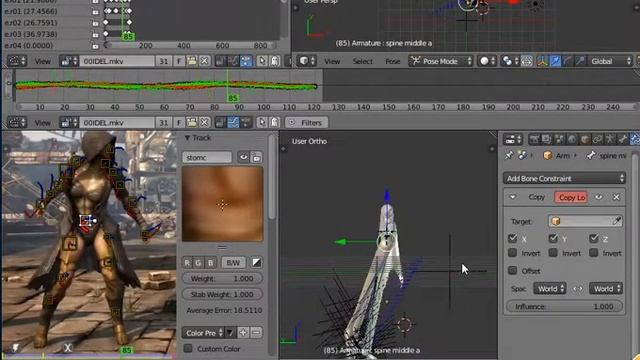640x360 pixels.
Task: Open the Bone properties tab icon
Action: (x=623, y=140)
